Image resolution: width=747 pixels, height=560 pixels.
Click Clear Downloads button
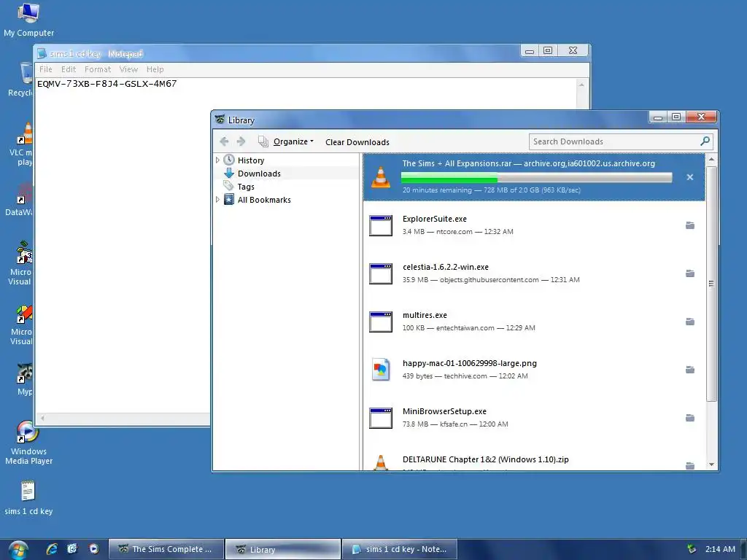pos(357,142)
